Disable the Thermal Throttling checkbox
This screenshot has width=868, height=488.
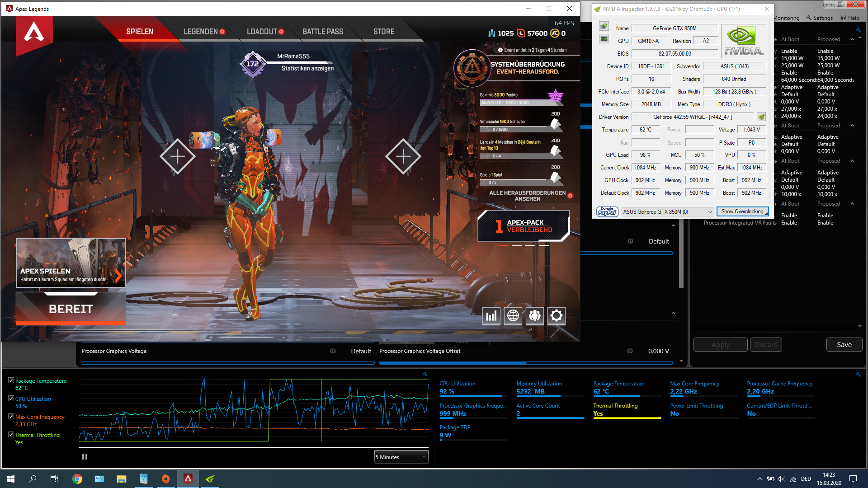pyautogui.click(x=11, y=434)
